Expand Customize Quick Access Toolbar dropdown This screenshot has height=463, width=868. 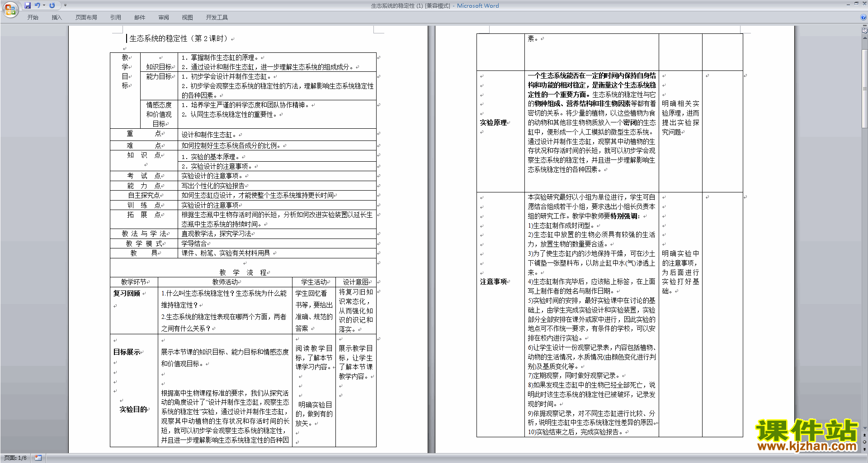pyautogui.click(x=65, y=5)
